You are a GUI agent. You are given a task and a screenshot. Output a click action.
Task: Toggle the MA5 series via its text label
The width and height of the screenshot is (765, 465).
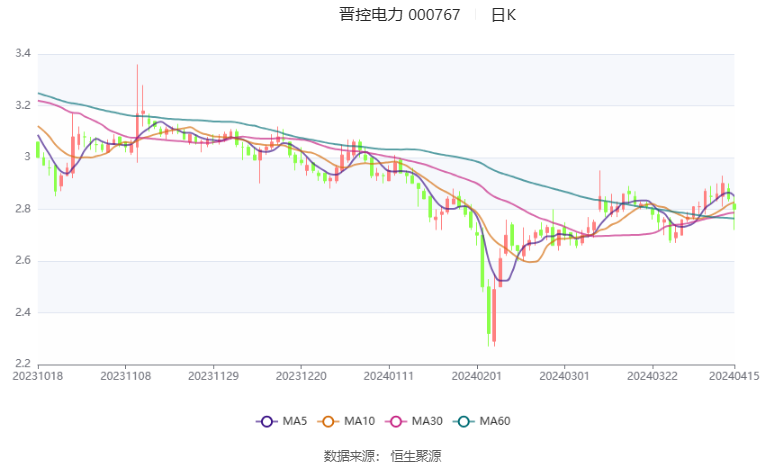tap(296, 421)
